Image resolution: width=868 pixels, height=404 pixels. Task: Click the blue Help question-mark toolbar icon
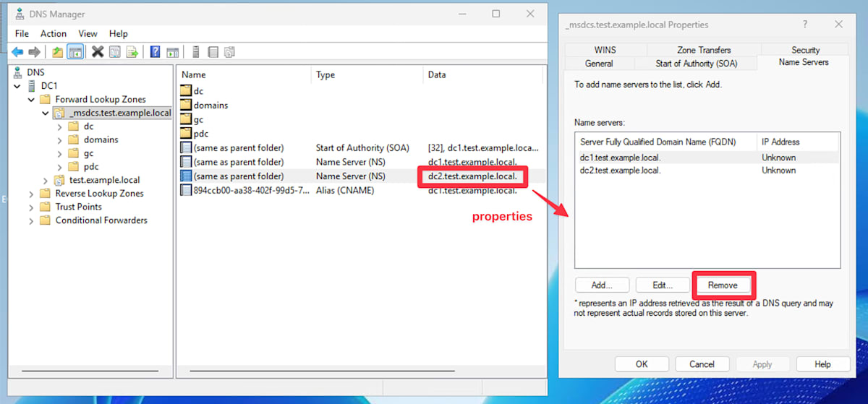pyautogui.click(x=155, y=52)
